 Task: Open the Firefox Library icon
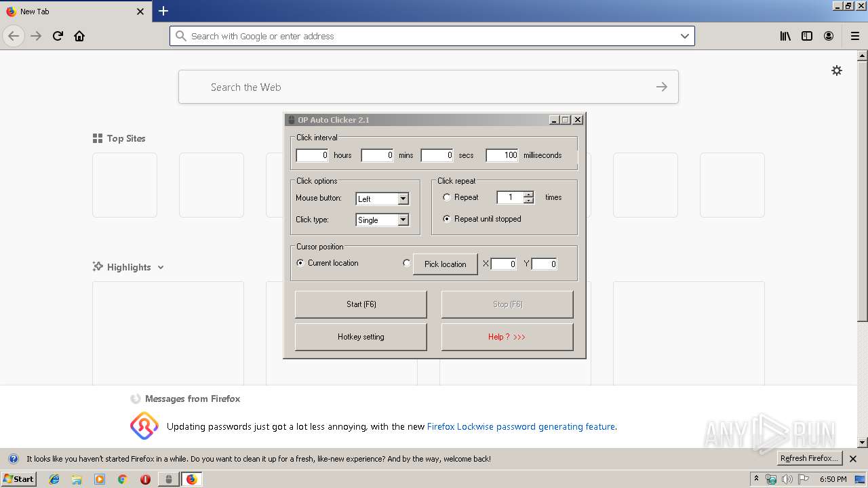point(785,36)
